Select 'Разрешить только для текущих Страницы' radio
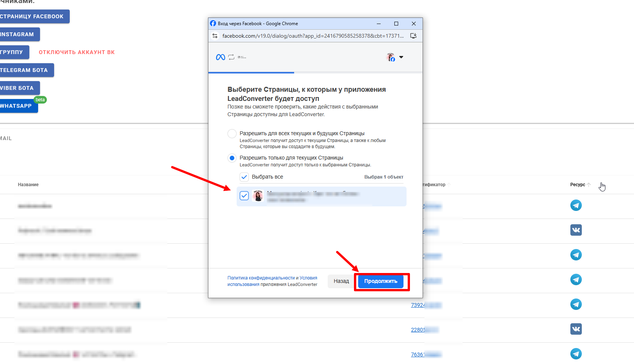Screen dimensions: 634x364 pyautogui.click(x=232, y=158)
